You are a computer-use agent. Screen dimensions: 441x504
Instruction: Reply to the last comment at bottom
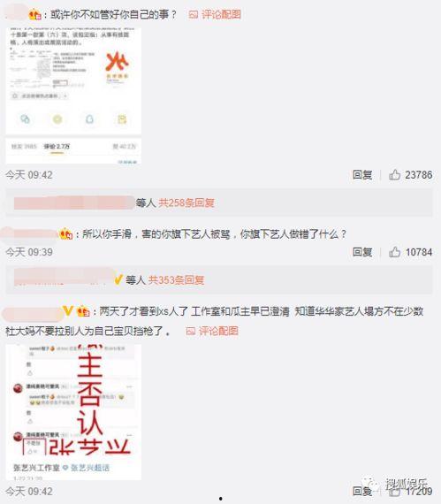click(362, 491)
